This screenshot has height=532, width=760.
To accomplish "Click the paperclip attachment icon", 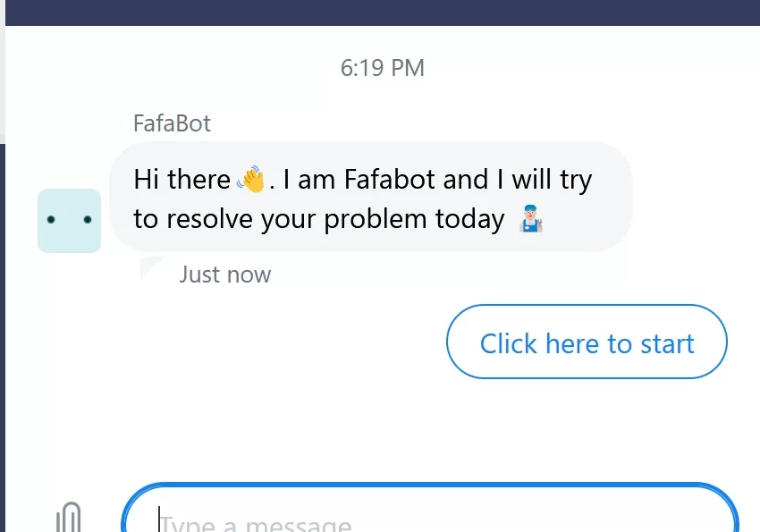I will (x=68, y=518).
